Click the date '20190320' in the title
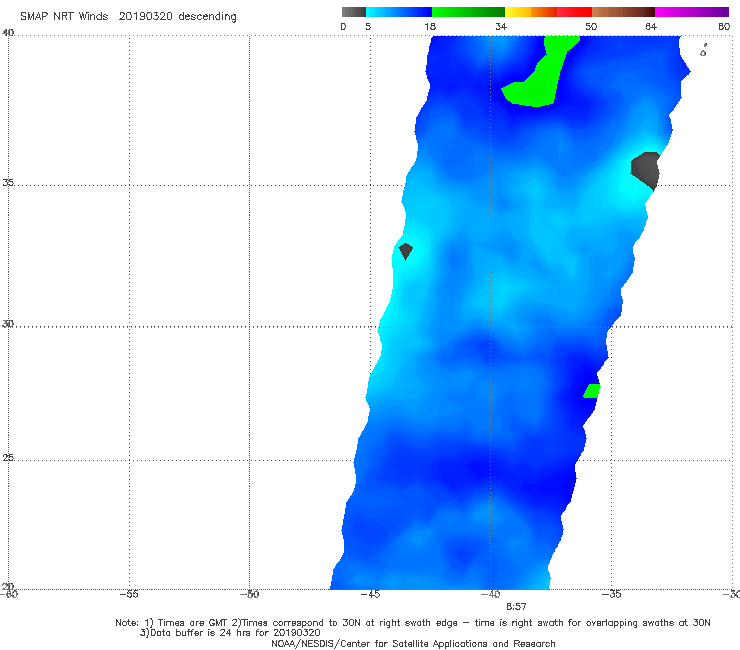The width and height of the screenshot is (740, 650). 146,16
